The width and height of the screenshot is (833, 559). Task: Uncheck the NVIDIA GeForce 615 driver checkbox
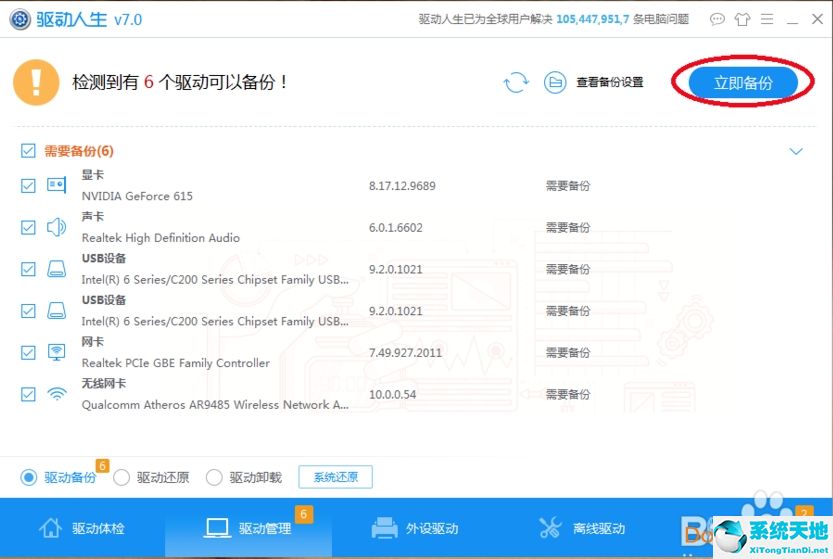click(x=28, y=185)
